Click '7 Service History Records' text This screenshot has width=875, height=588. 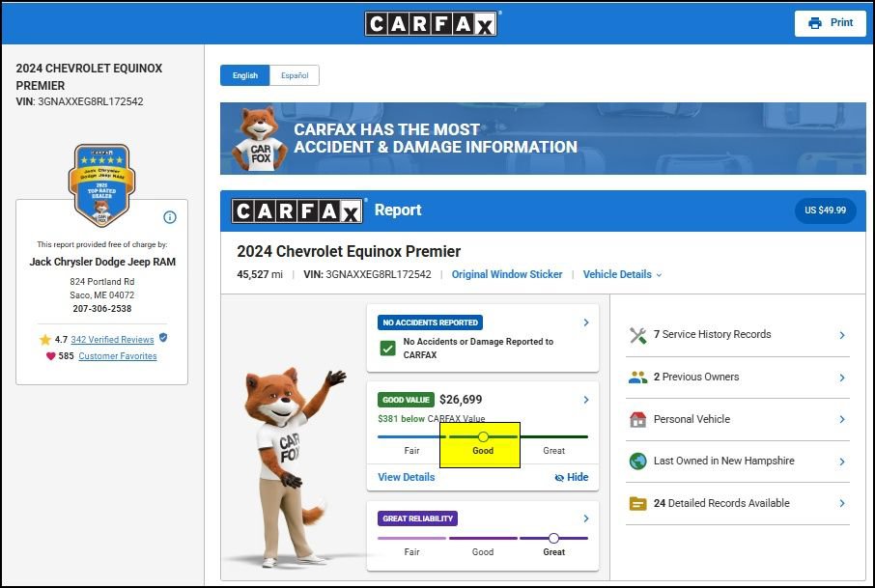(713, 334)
